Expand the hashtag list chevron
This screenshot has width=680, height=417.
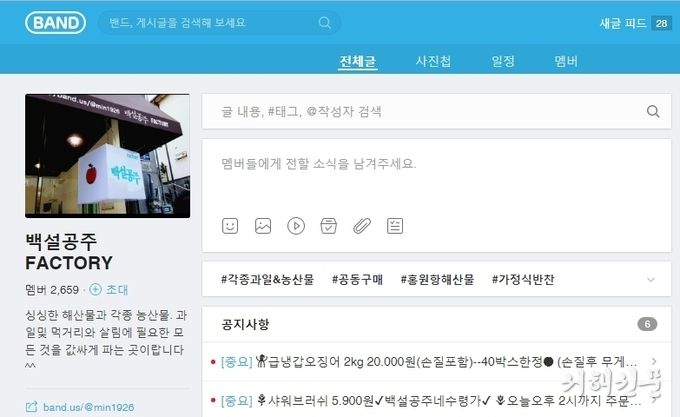click(x=651, y=280)
